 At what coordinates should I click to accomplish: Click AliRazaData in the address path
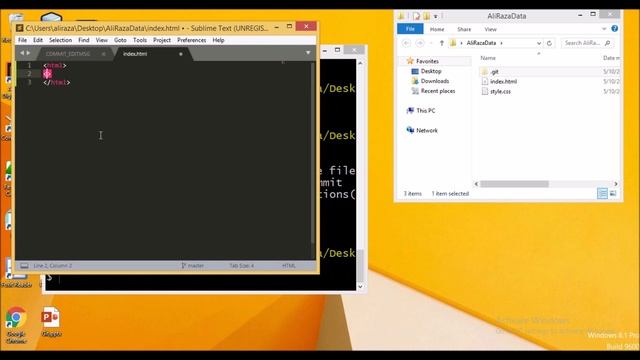tap(481, 43)
